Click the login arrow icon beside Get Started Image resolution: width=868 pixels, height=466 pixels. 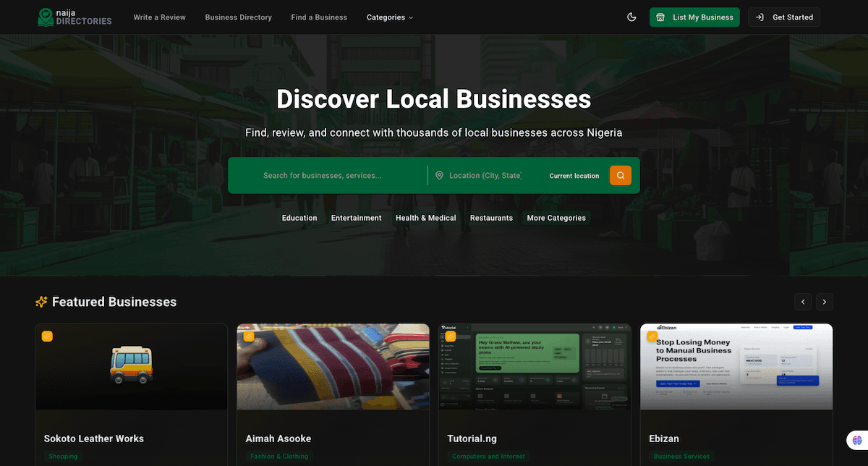[759, 17]
